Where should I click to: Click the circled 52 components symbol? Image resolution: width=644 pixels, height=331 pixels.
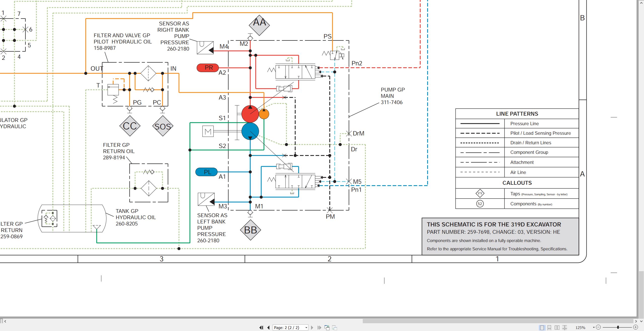[x=480, y=204]
